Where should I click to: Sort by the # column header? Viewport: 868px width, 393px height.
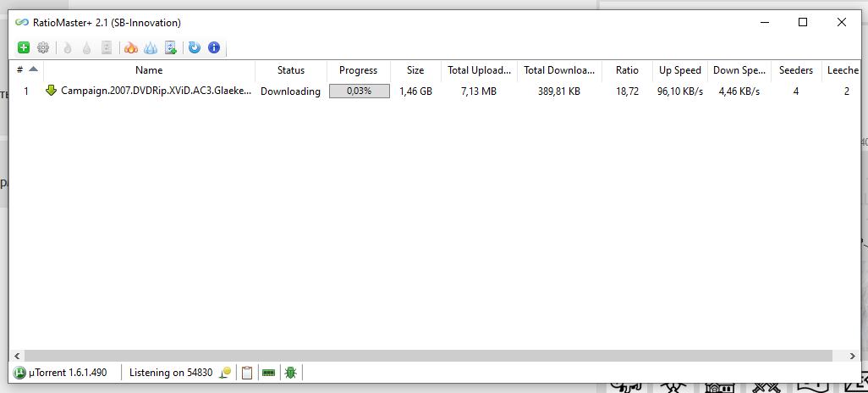click(26, 70)
